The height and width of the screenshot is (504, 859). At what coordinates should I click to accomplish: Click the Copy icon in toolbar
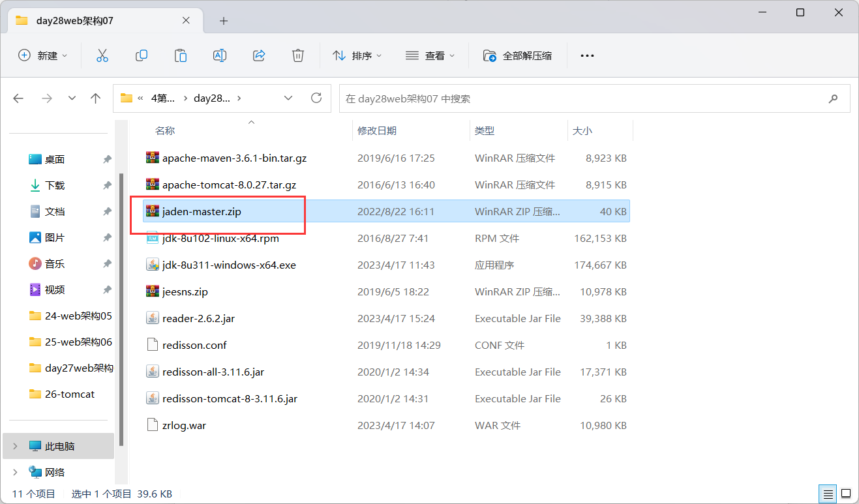pyautogui.click(x=141, y=55)
